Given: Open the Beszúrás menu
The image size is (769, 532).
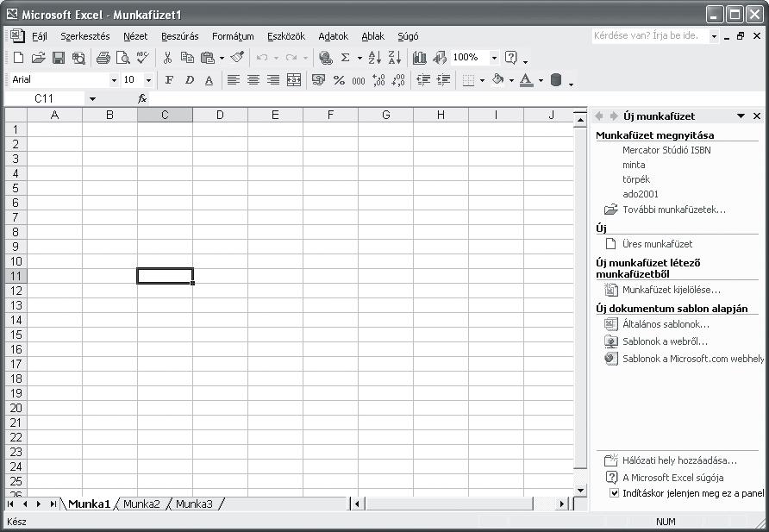Looking at the screenshot, I should click(180, 36).
